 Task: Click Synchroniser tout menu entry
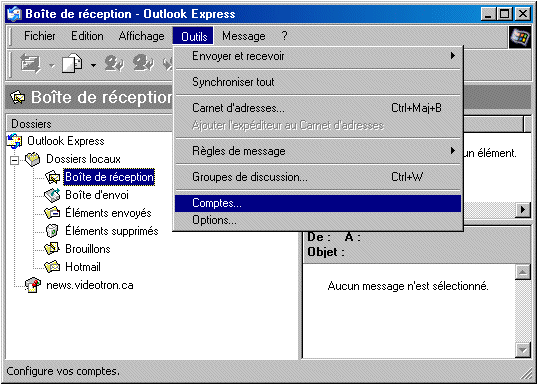[x=318, y=82]
